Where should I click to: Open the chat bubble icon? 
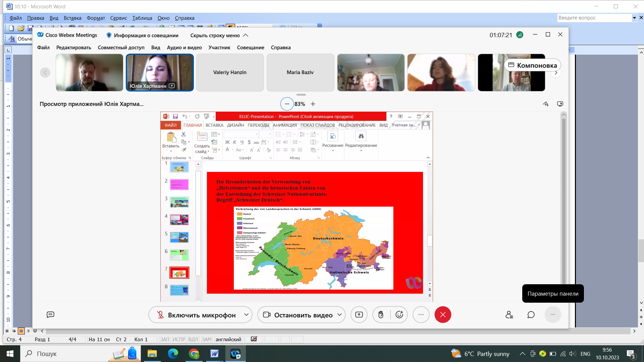tap(531, 315)
